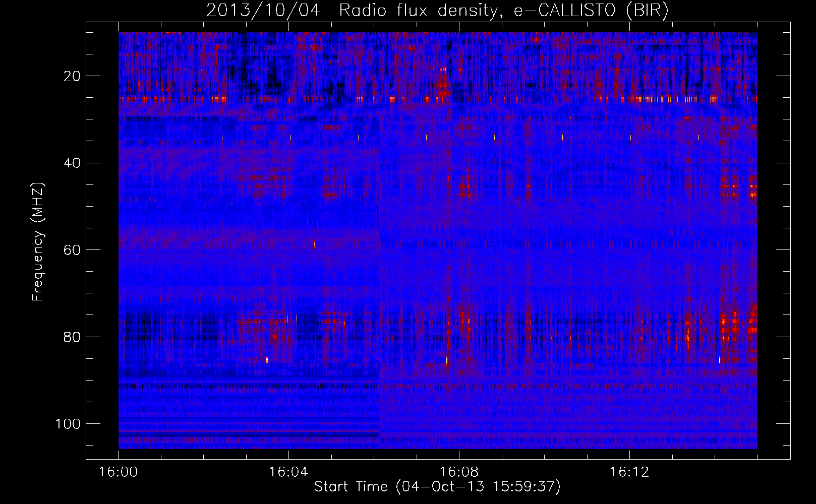Click the '16:04' time tick label
Image resolution: width=816 pixels, height=504 pixels.
[x=288, y=472]
